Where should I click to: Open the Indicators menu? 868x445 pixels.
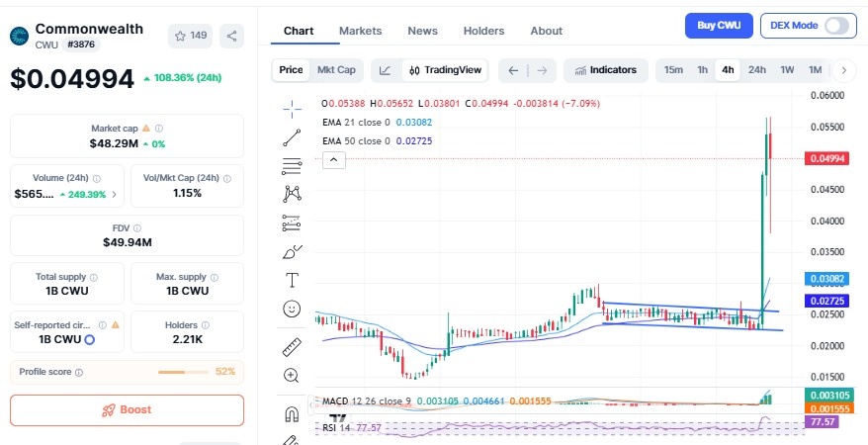coord(606,70)
